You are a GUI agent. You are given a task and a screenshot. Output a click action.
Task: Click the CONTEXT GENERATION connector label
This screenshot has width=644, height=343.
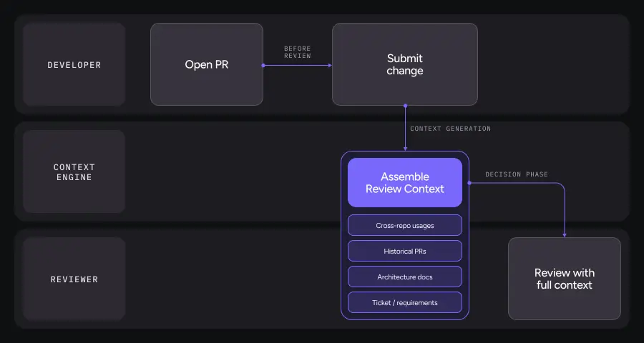450,129
